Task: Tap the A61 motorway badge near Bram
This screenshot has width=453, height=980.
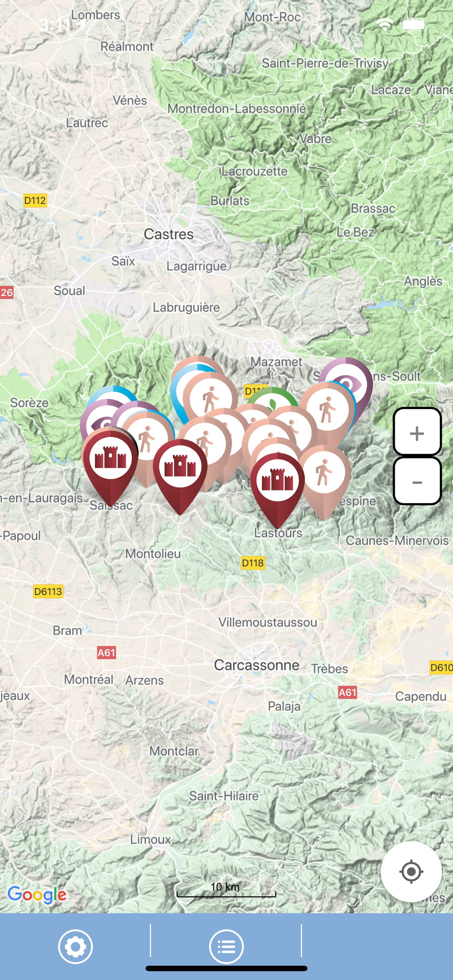Action: click(x=106, y=653)
